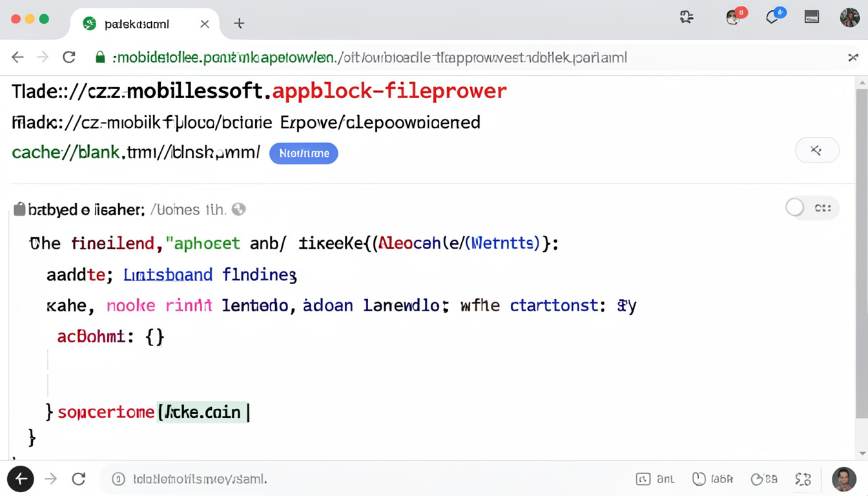This screenshot has width=868, height=496.
Task: Toggle the switch above the code panel
Action: click(795, 207)
